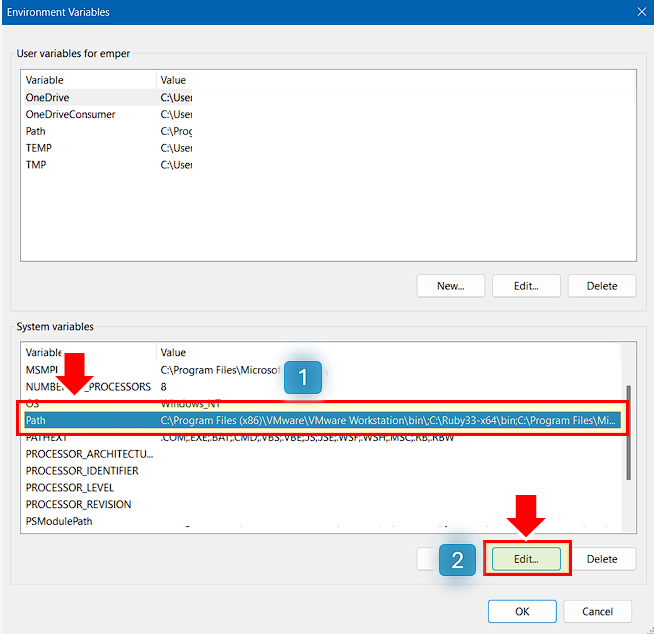654x634 pixels.
Task: Select the user Path variable row
Action: pyautogui.click(x=328, y=131)
